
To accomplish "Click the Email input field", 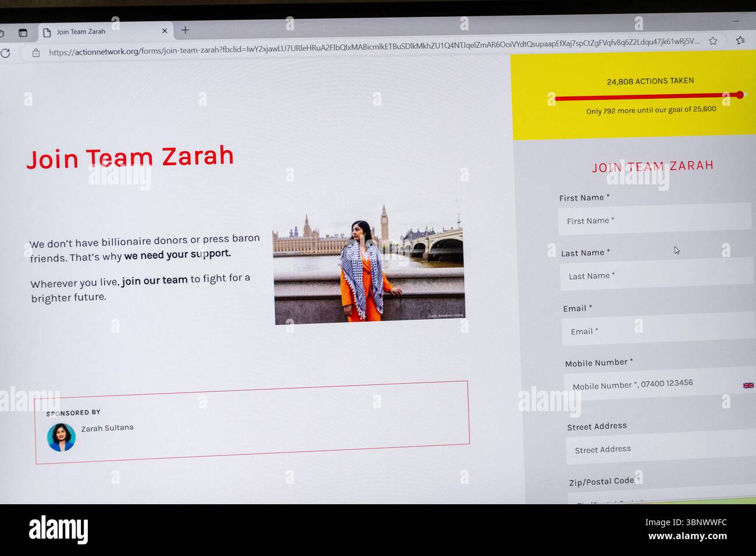I will coord(659,330).
